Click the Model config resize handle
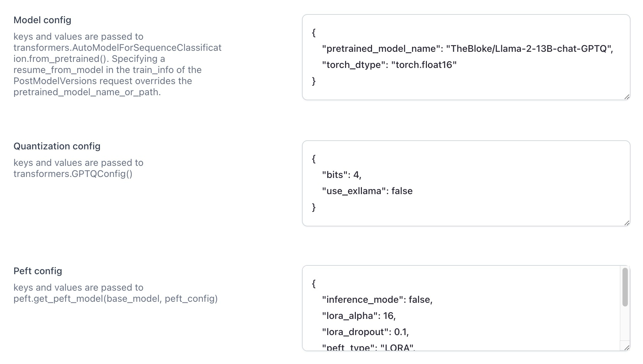The height and width of the screenshot is (364, 643). 627,97
